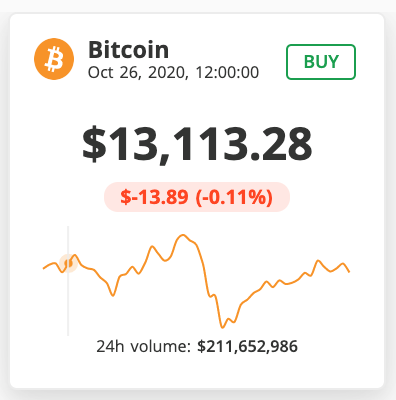The width and height of the screenshot is (396, 400).
Task: Click the BUY button
Action: 321,62
